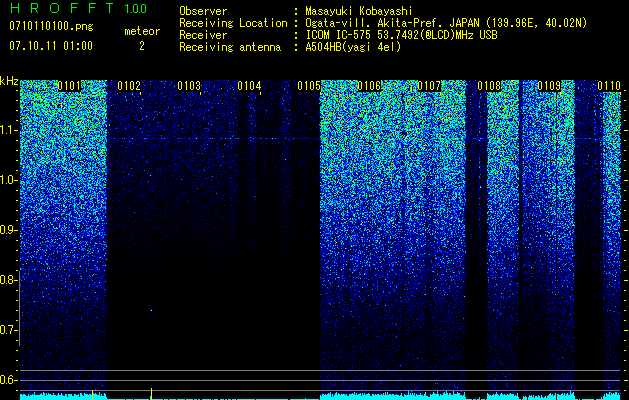Click the meteor label
The height and width of the screenshot is (400, 629).
142,31
